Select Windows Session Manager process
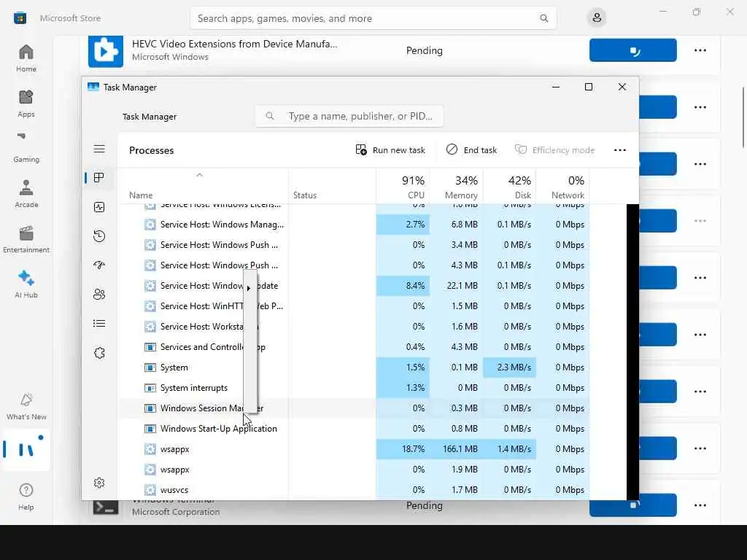Screen dimensions: 747x560 354,408
